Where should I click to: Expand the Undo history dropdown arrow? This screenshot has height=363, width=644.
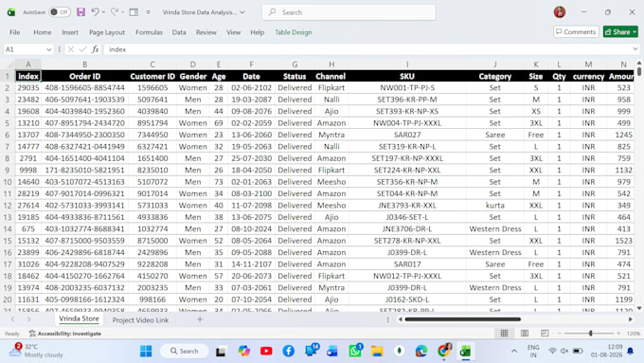pos(103,12)
